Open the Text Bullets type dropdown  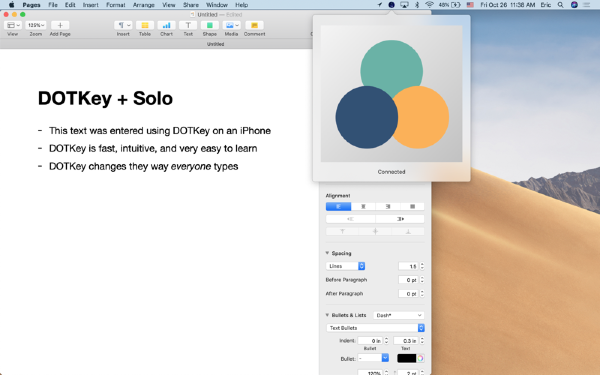(x=375, y=328)
